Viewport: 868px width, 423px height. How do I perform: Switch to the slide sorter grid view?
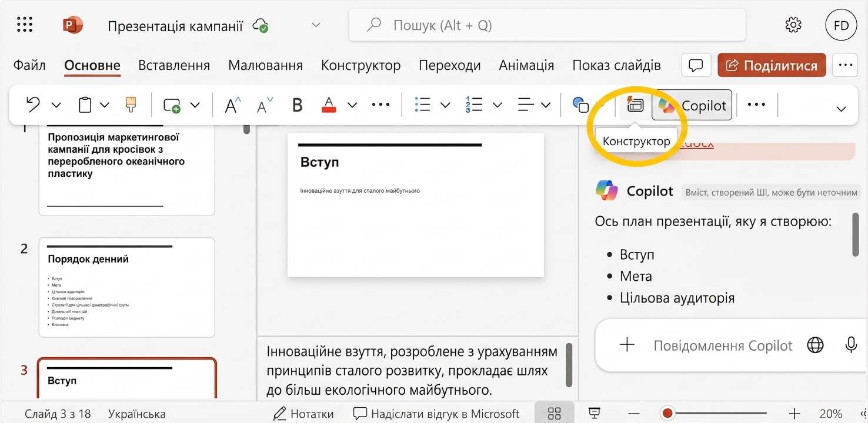click(x=554, y=414)
